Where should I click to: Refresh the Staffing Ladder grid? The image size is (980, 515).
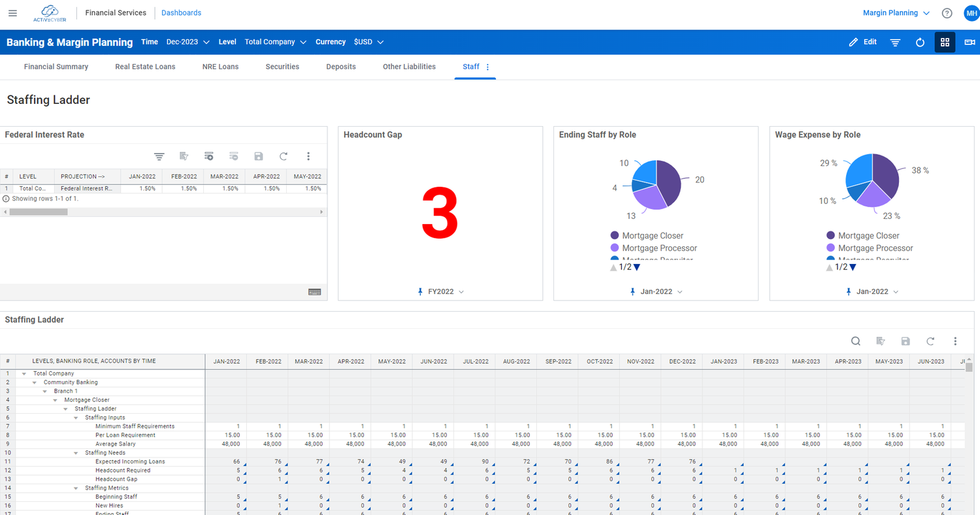pyautogui.click(x=930, y=341)
